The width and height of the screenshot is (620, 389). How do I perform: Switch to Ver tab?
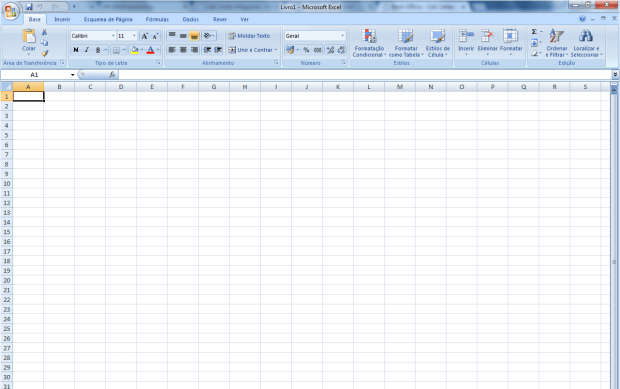(244, 19)
